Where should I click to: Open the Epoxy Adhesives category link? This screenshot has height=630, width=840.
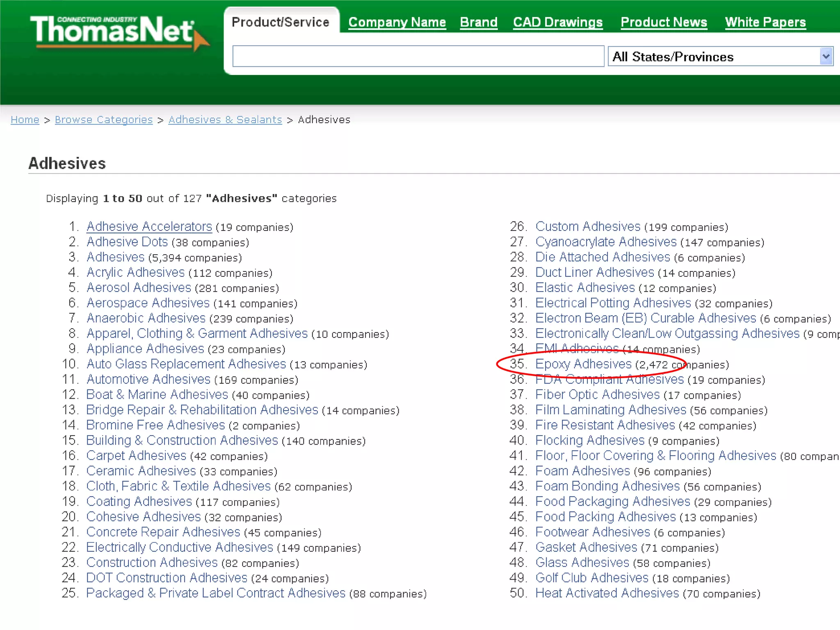tap(583, 364)
